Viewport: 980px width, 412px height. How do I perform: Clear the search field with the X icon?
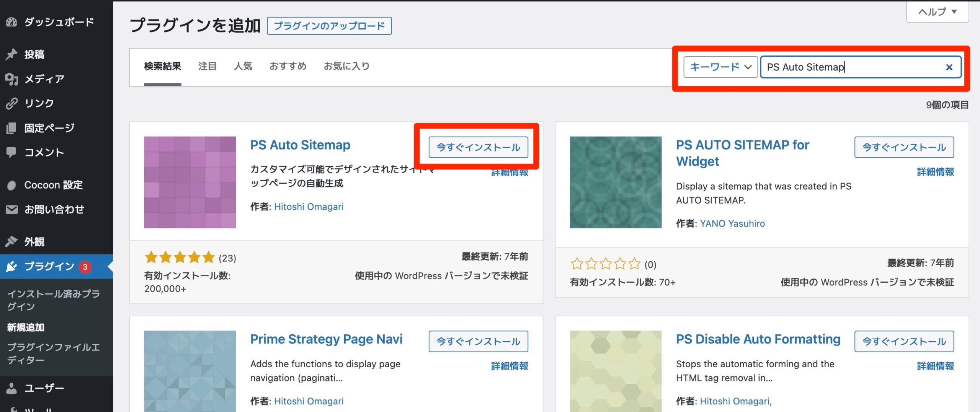click(949, 67)
